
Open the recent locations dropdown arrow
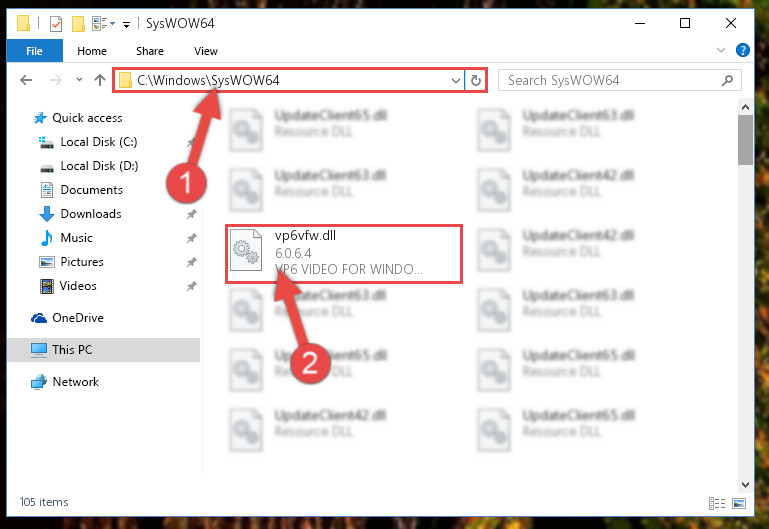pyautogui.click(x=79, y=79)
